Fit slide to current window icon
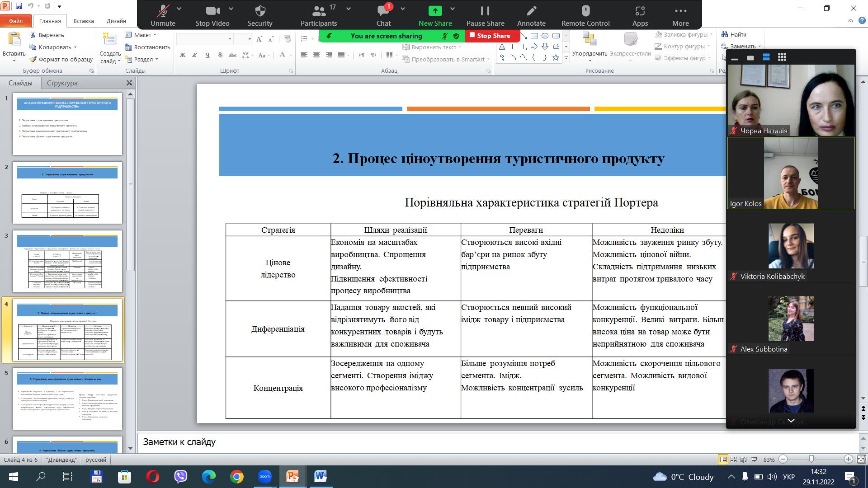 coord(861,460)
